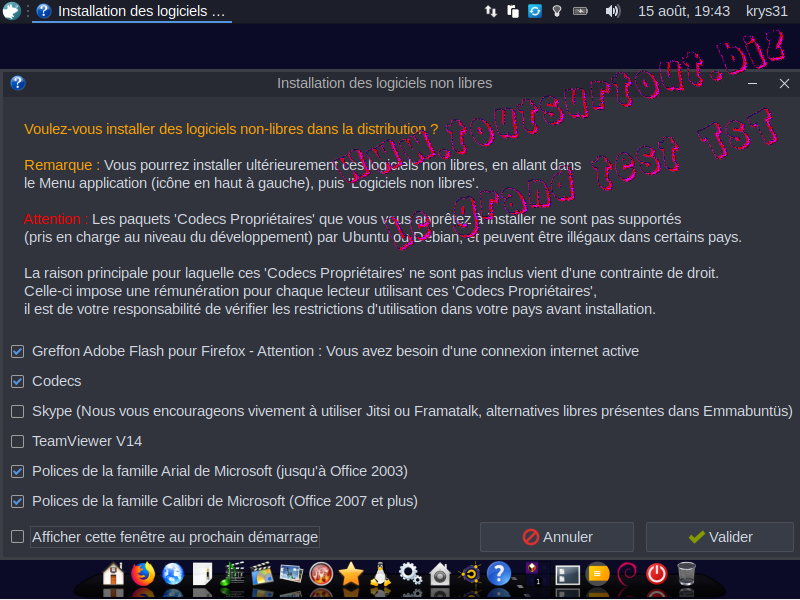Screen dimensions: 800x600
Task: Check the TeamViewer V14 checkbox
Action: 18,441
